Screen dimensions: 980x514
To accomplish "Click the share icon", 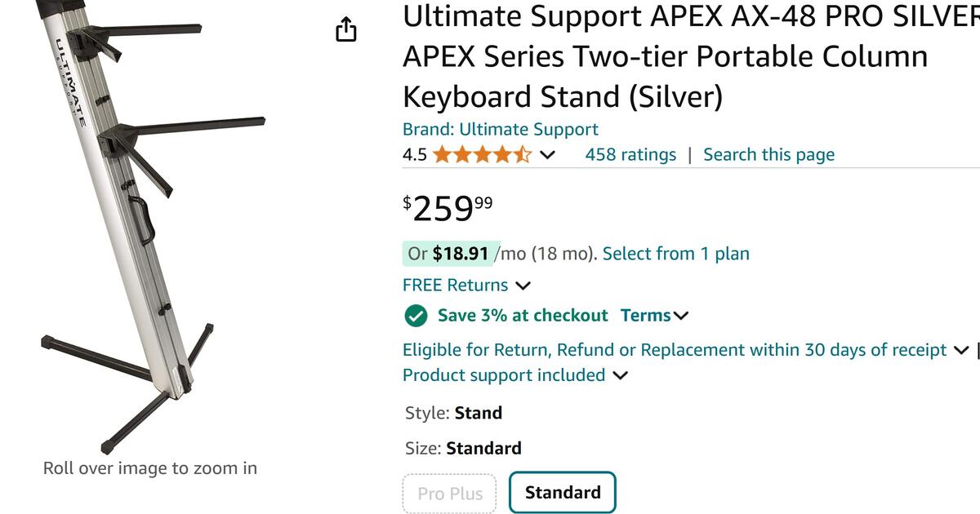I will (346, 29).
